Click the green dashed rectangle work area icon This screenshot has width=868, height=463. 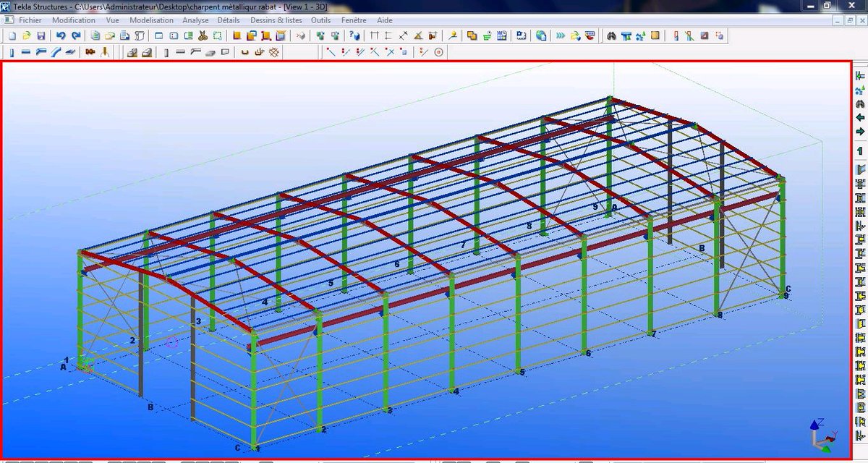point(218,35)
